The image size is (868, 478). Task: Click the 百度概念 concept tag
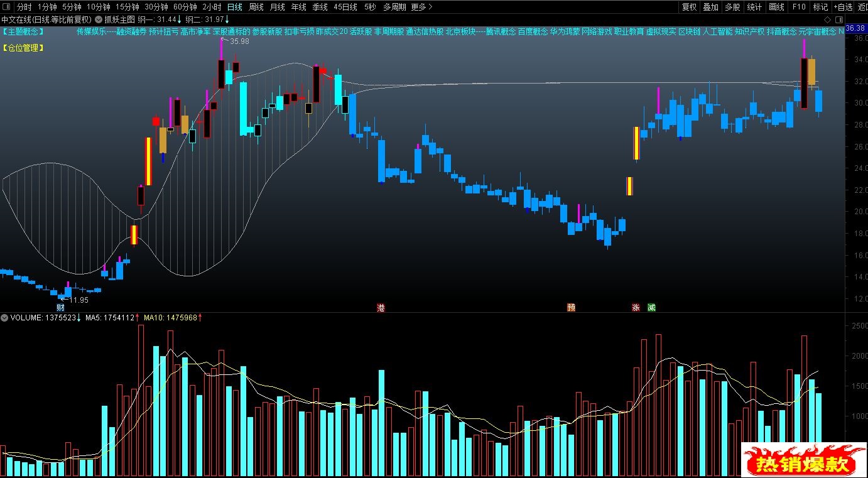click(533, 31)
